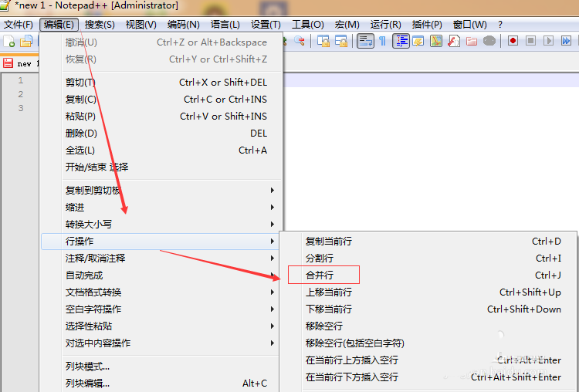The image size is (579, 392).
Task: Open the 编码(N) menu
Action: (x=183, y=25)
